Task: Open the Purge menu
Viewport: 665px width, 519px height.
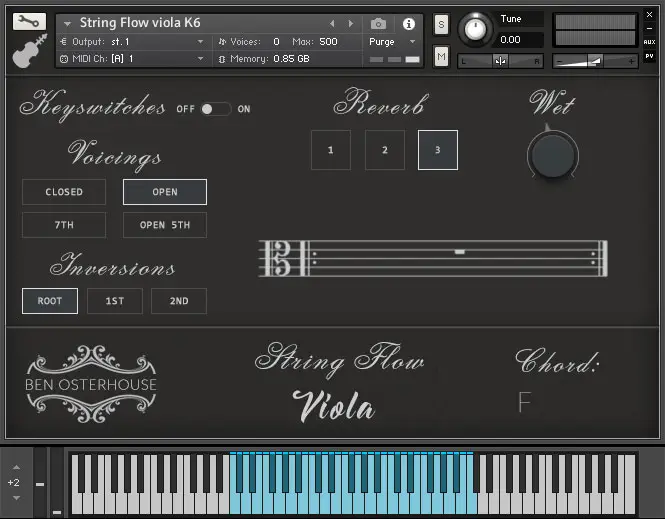Action: [x=392, y=42]
